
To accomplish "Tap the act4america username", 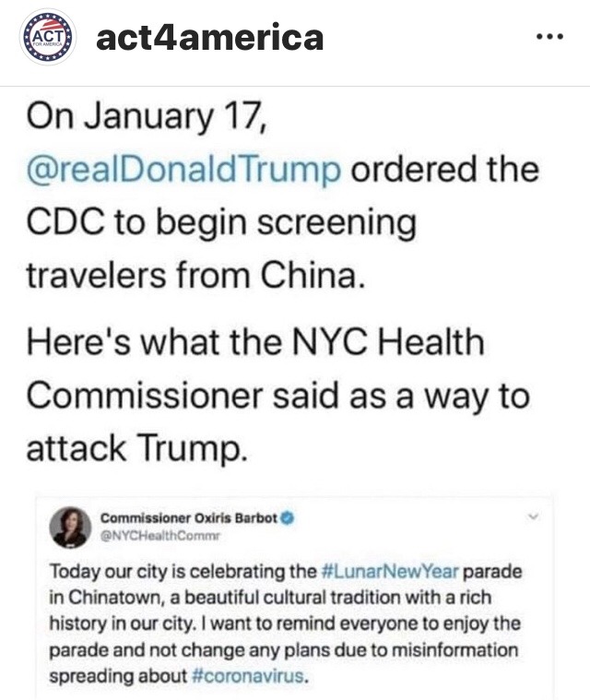I will [210, 38].
